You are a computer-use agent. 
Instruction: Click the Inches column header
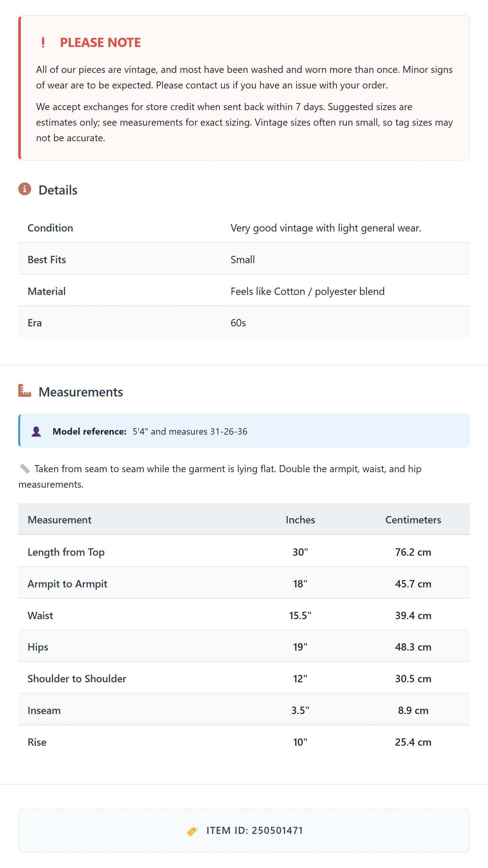click(300, 520)
